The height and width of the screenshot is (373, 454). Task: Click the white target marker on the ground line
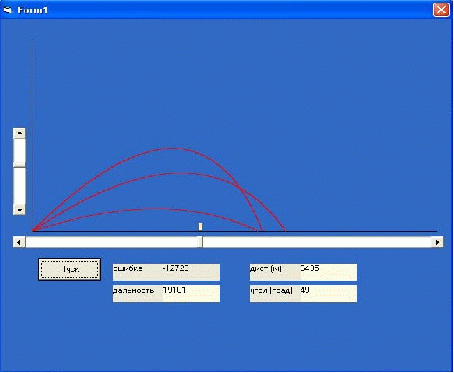(200, 226)
